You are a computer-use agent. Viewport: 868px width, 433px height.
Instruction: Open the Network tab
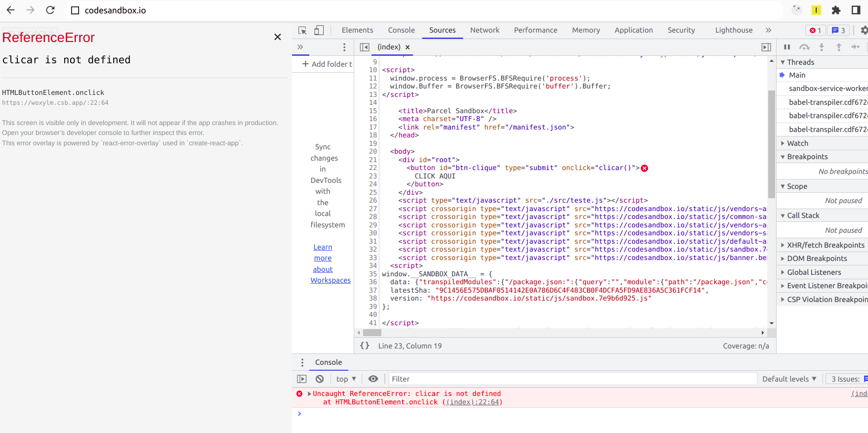click(x=485, y=30)
